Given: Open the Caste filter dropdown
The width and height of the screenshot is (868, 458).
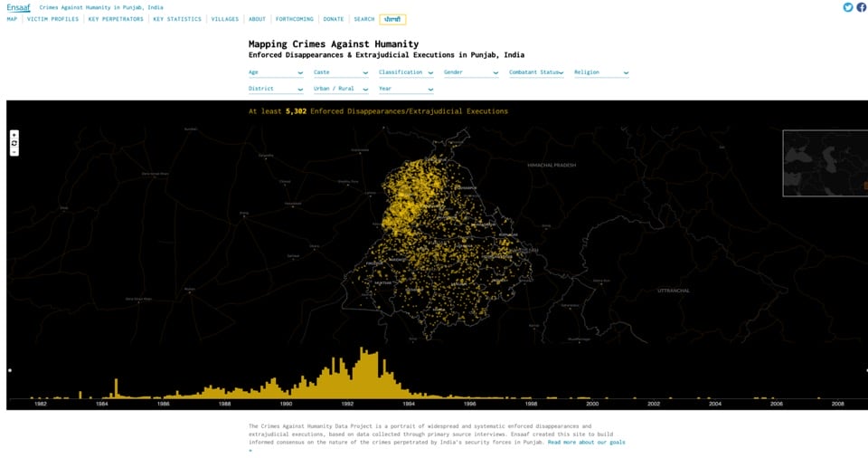Looking at the screenshot, I should [341, 72].
